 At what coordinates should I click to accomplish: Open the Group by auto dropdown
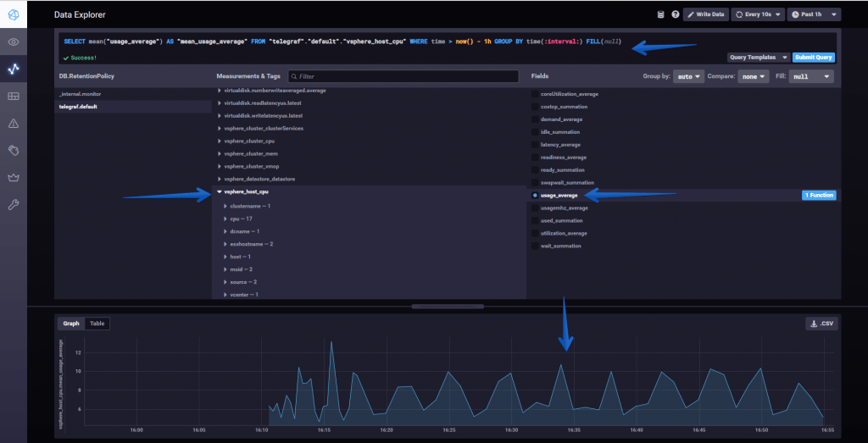click(688, 77)
